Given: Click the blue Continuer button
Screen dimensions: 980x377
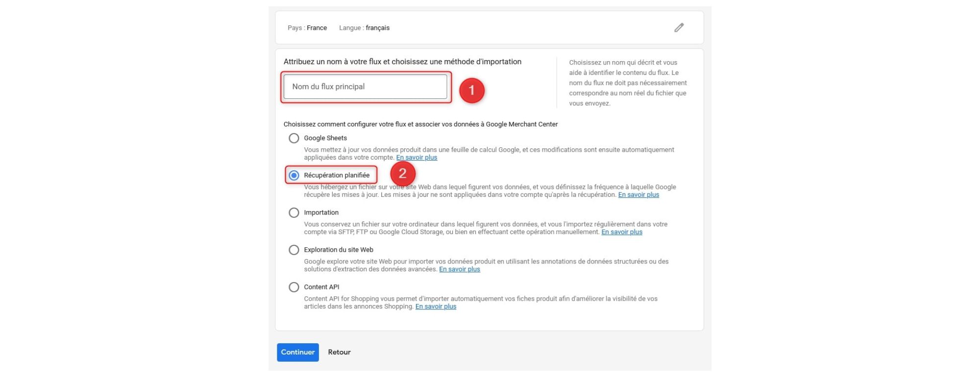Looking at the screenshot, I should [x=298, y=353].
